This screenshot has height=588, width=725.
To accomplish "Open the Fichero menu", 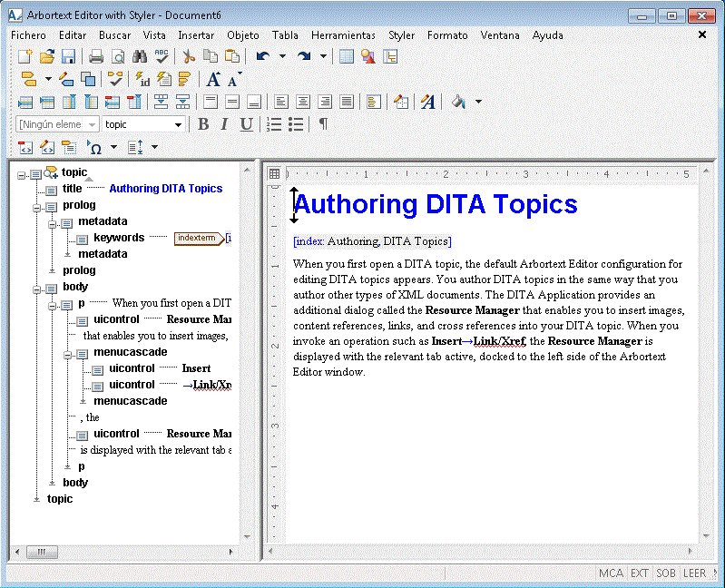I will (29, 35).
